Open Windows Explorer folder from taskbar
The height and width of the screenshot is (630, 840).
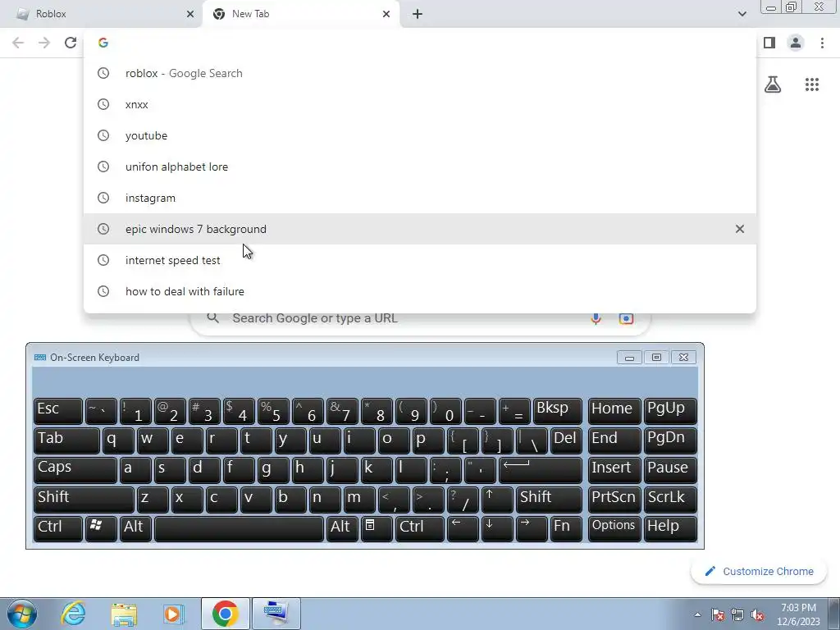click(x=124, y=614)
